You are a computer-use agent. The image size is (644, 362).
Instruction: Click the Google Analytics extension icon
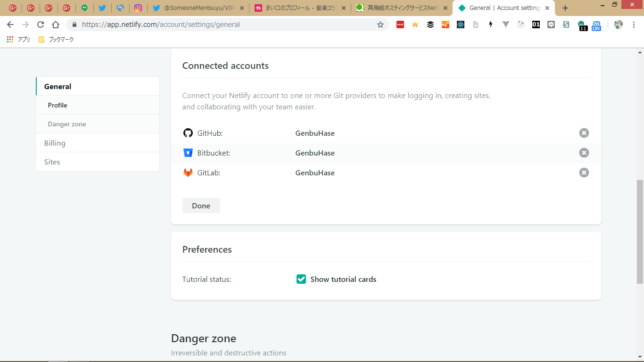pos(446,25)
